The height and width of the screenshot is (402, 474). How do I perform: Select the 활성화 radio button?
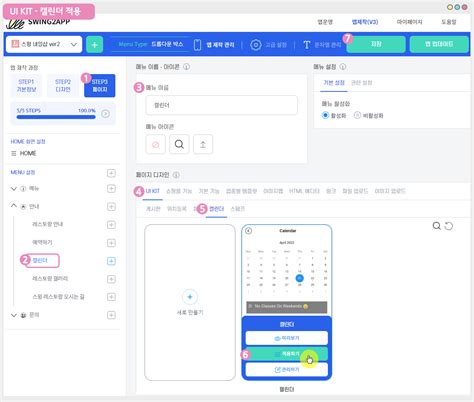tap(325, 115)
